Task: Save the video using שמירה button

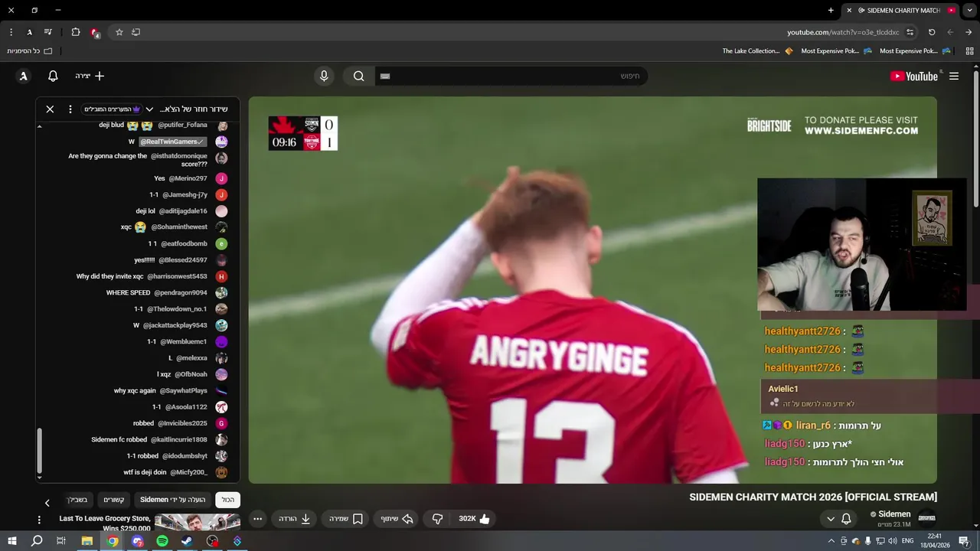Action: coord(346,519)
